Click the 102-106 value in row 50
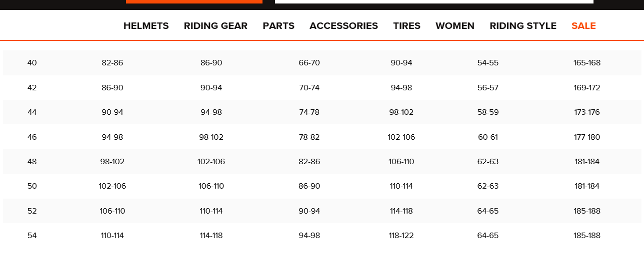Screen dimensions: 644x274 tap(112, 186)
